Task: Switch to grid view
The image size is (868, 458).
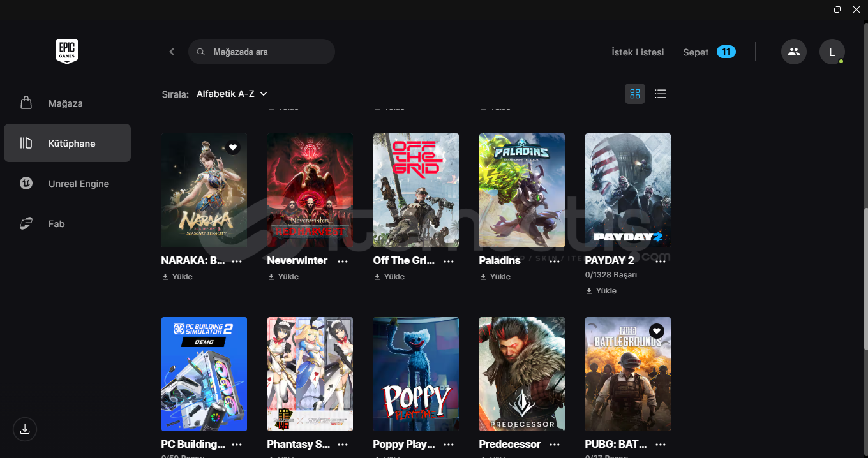Action: pyautogui.click(x=635, y=94)
